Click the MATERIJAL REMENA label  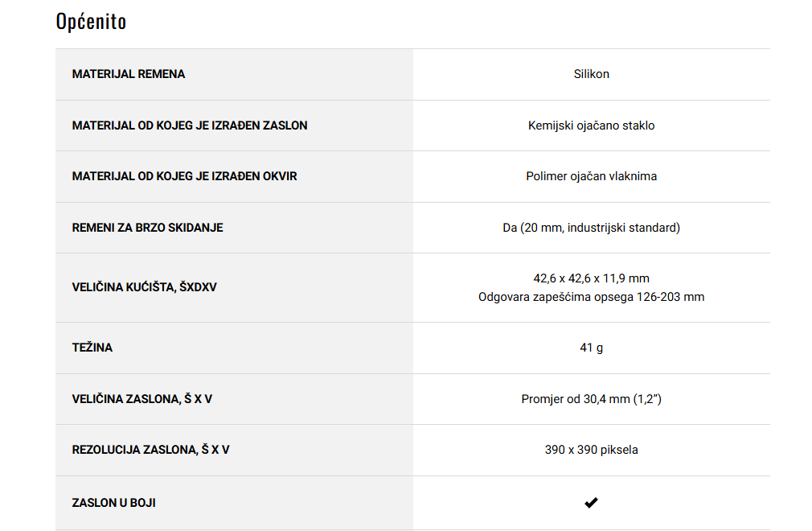pos(129,74)
